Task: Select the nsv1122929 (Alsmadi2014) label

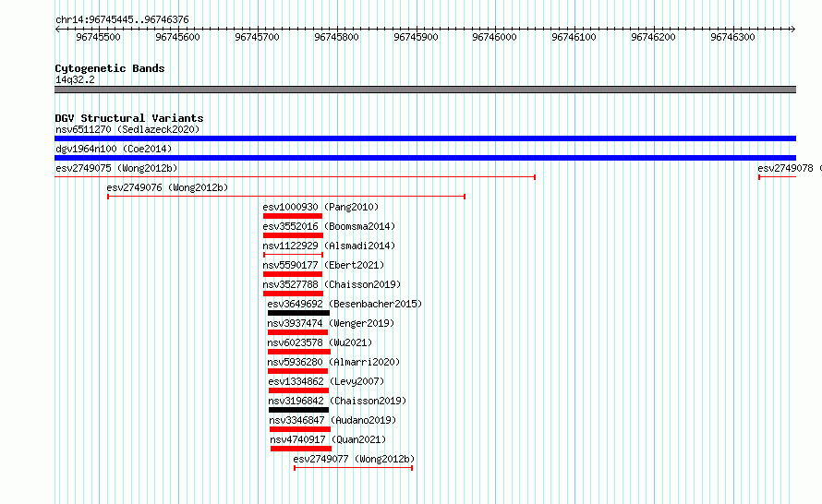Action: [x=329, y=246]
